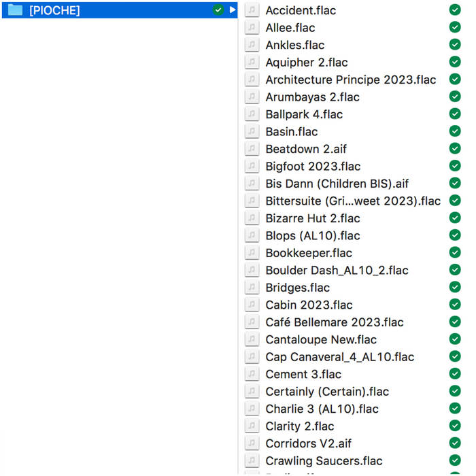Select Boulder Dash_AL10_2.flac

[x=337, y=270]
